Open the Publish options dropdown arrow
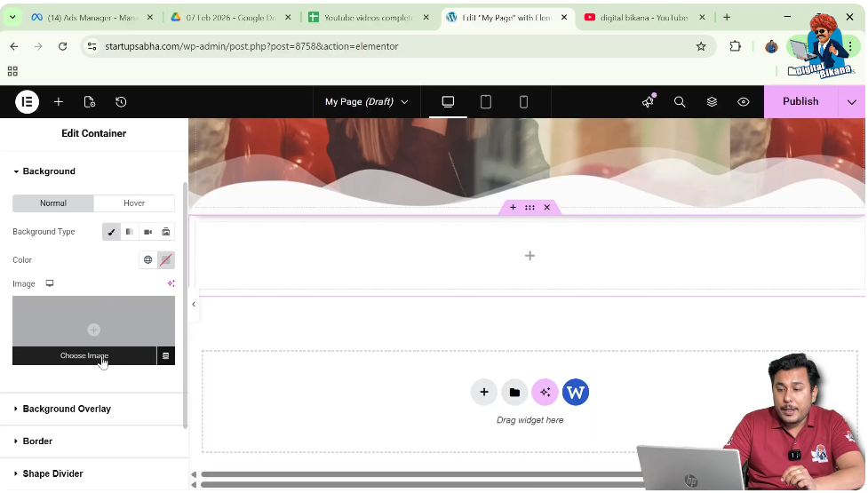868x493 pixels. (x=852, y=102)
